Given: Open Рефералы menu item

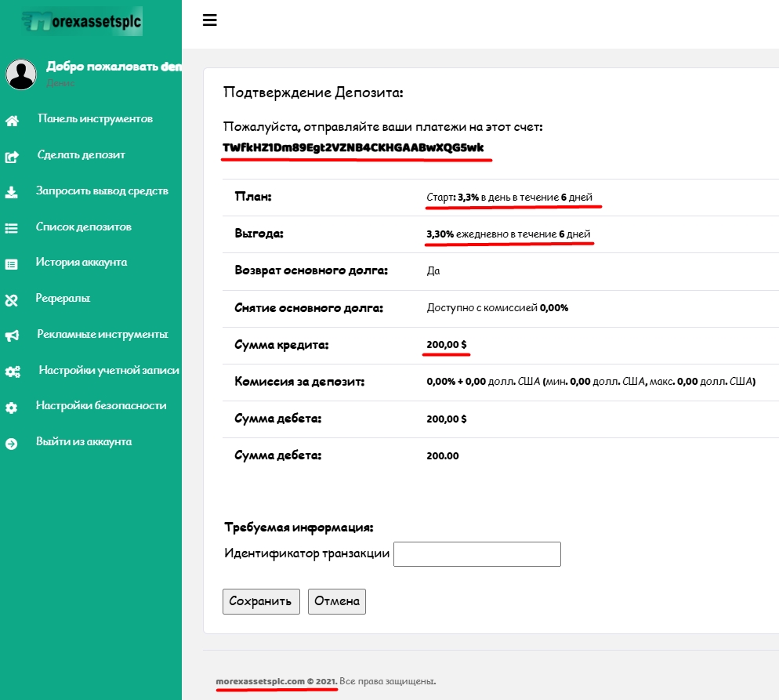Looking at the screenshot, I should coord(63,298).
